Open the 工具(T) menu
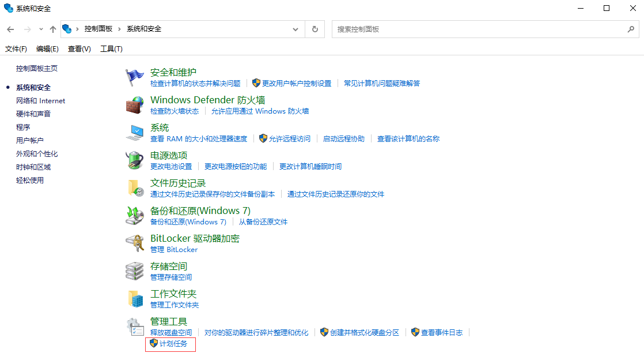This screenshot has height=353, width=644. (111, 49)
